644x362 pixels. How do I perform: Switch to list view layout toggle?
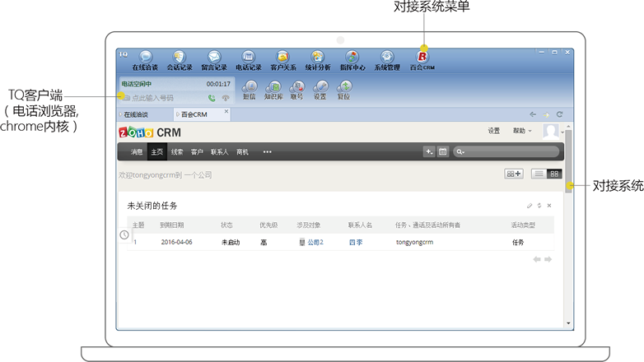(x=539, y=174)
